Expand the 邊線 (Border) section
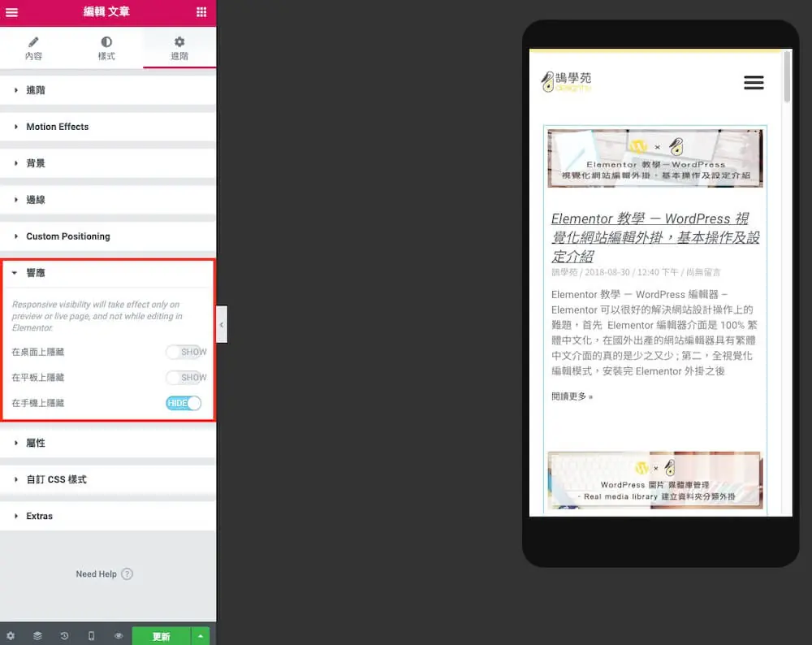The width and height of the screenshot is (812, 645). coord(108,200)
